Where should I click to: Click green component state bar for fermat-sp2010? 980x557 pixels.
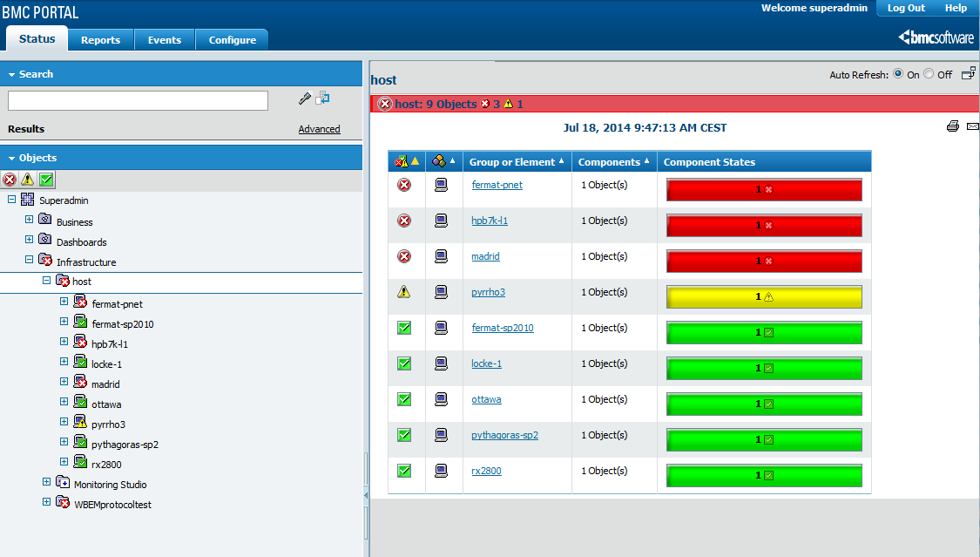[x=764, y=332]
